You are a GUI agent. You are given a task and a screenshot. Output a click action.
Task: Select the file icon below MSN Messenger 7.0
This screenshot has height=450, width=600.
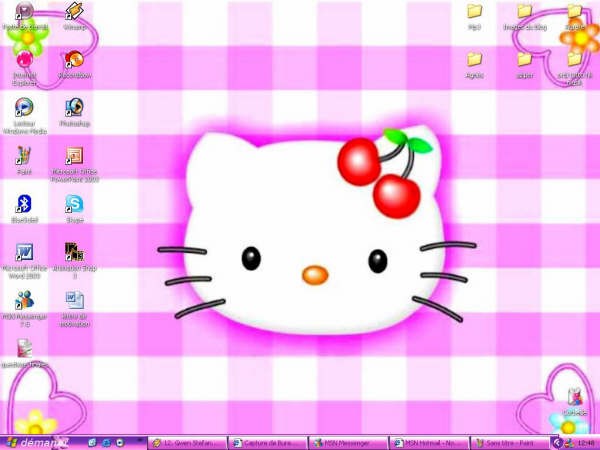click(25, 354)
